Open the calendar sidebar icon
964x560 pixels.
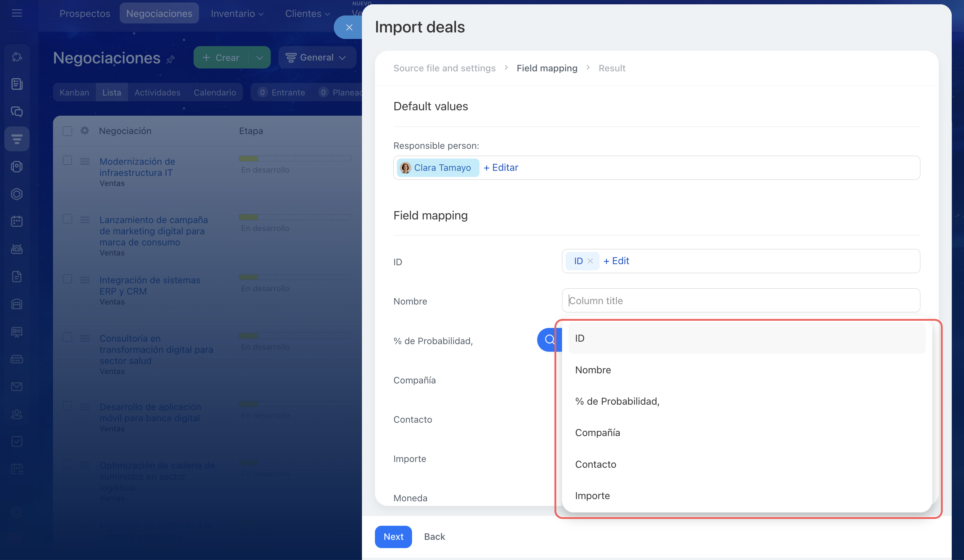tap(17, 221)
